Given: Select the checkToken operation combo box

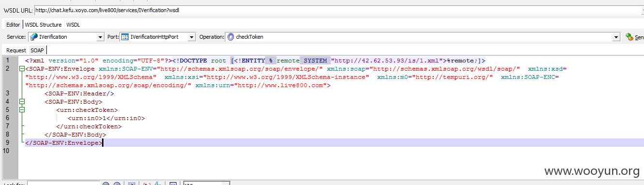Looking at the screenshot, I should pos(423,37).
